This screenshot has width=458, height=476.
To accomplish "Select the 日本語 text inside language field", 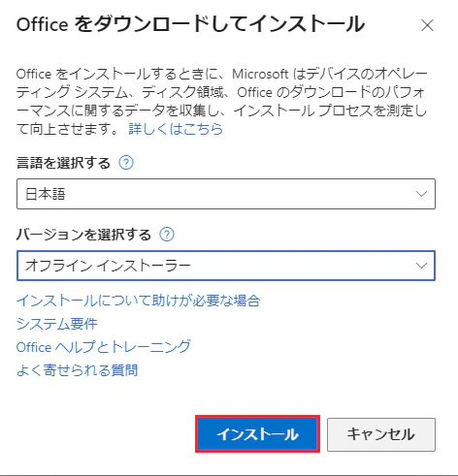I will [x=46, y=194].
